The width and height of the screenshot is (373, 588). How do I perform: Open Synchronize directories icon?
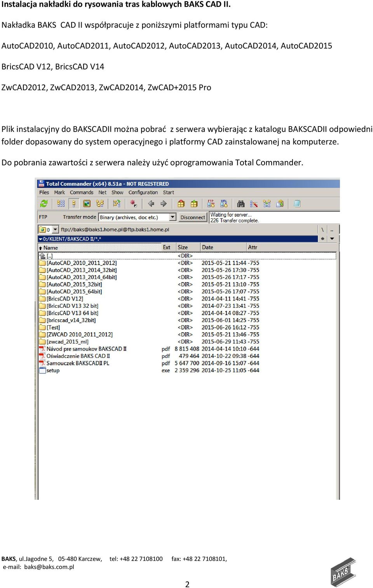click(x=267, y=203)
